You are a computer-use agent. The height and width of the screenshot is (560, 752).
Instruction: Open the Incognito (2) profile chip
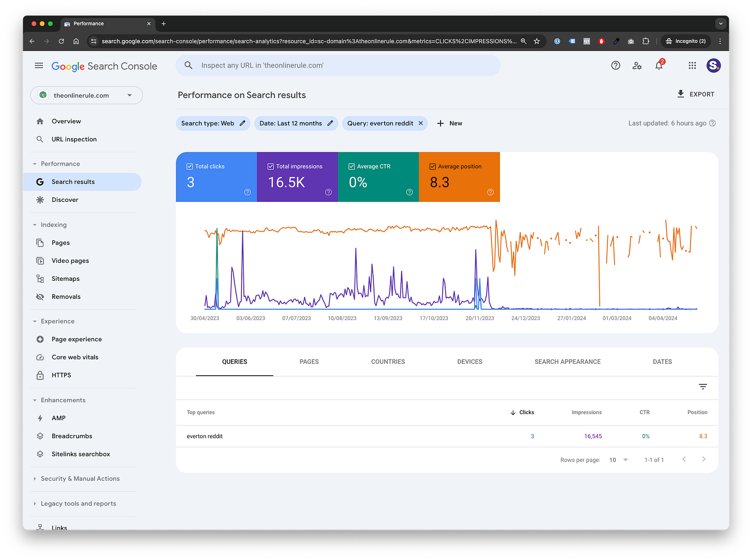(x=685, y=41)
